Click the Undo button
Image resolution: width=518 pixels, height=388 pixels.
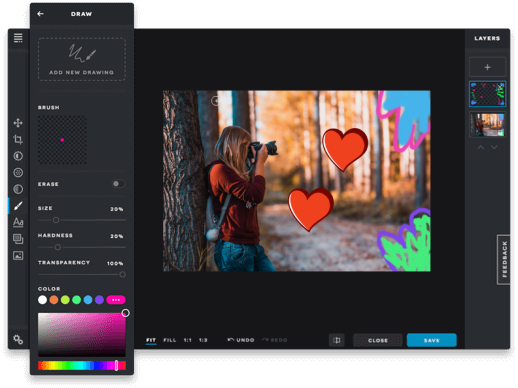click(241, 340)
